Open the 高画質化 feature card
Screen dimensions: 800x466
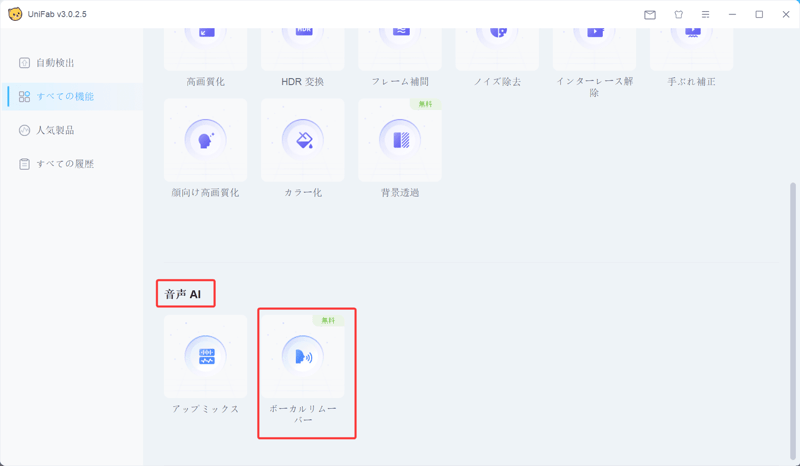coord(205,50)
